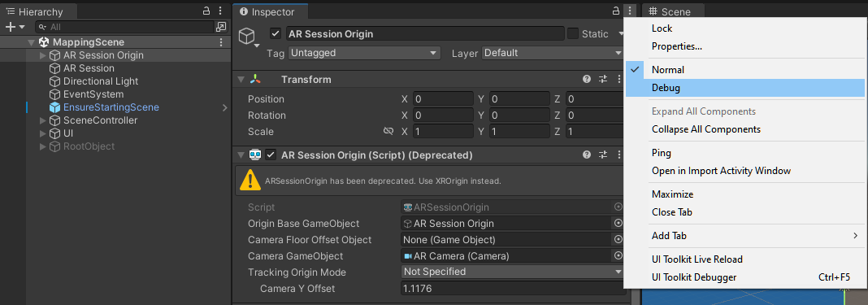Select UI Toolkit Live Reload

coord(745,259)
